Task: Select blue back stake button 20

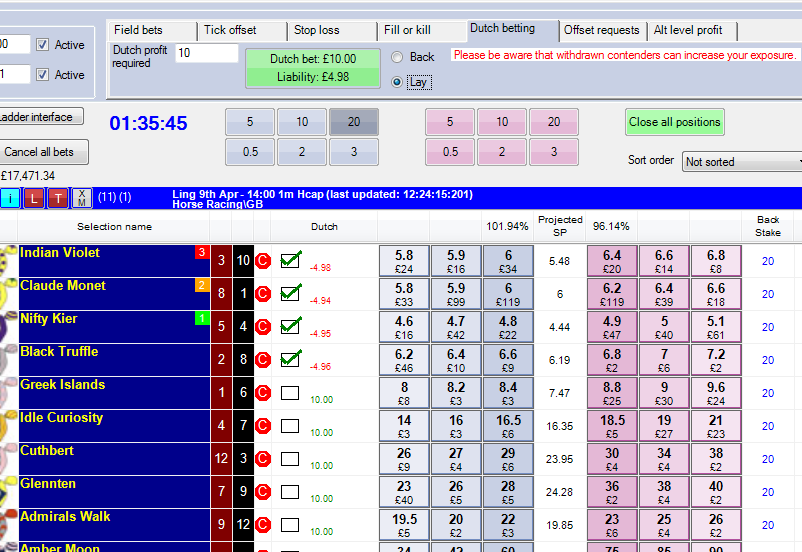Action: (x=354, y=122)
